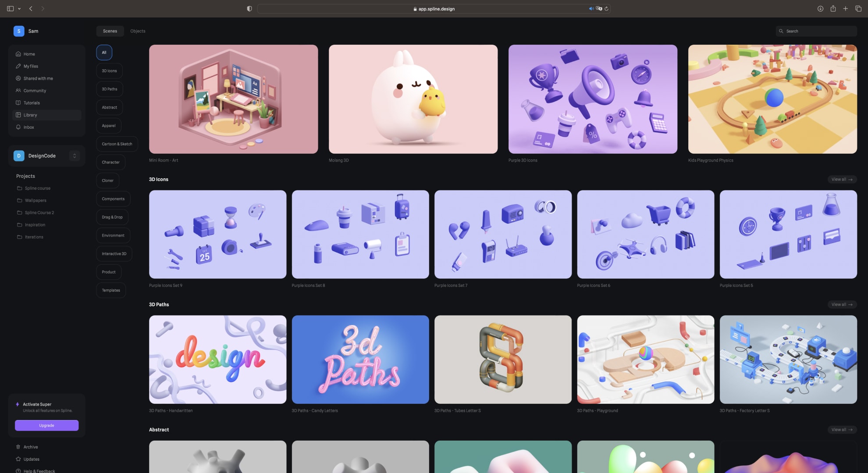Switch to the Scenes tab

click(x=110, y=31)
